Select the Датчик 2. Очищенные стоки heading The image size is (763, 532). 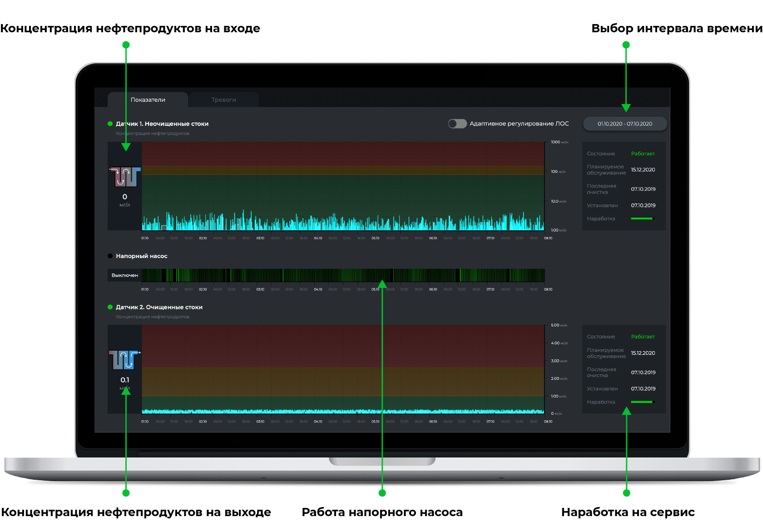[159, 307]
